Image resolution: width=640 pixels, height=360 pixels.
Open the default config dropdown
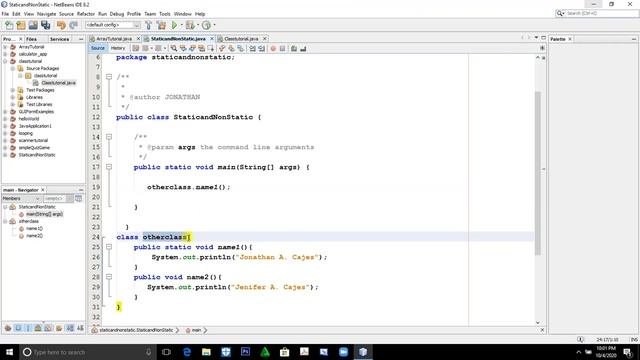pyautogui.click(x=136, y=25)
